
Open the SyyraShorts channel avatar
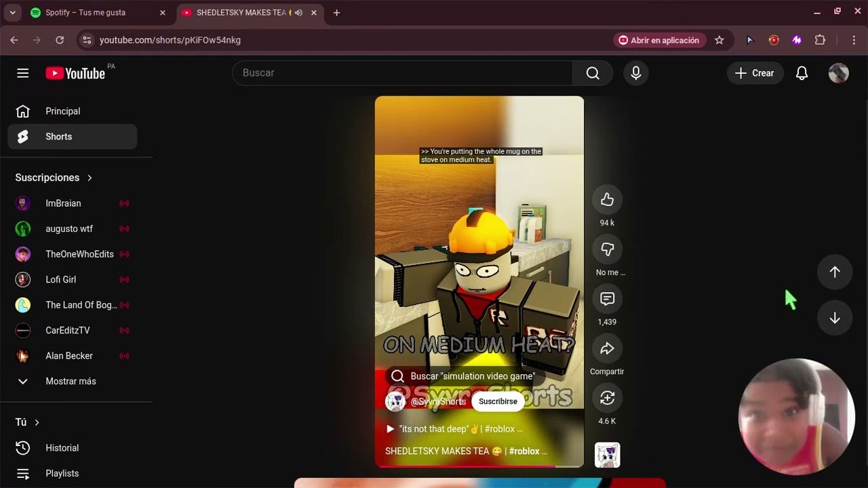pyautogui.click(x=395, y=401)
